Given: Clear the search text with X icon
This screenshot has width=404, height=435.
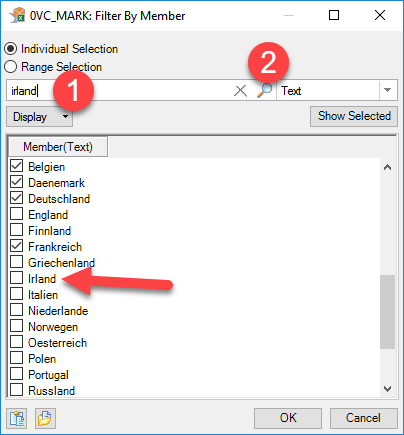Looking at the screenshot, I should (x=240, y=91).
